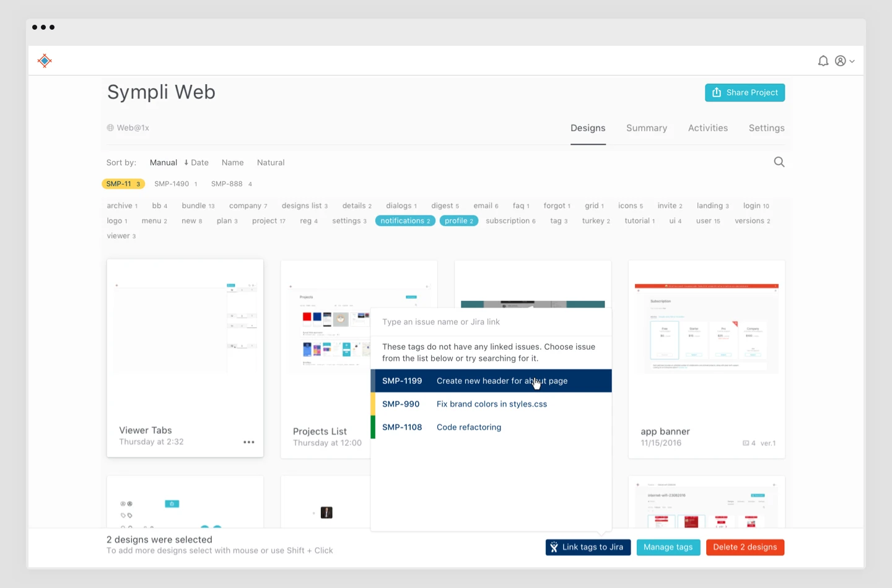The width and height of the screenshot is (892, 588).
Task: Click the Sympli diamond logo
Action: click(45, 61)
